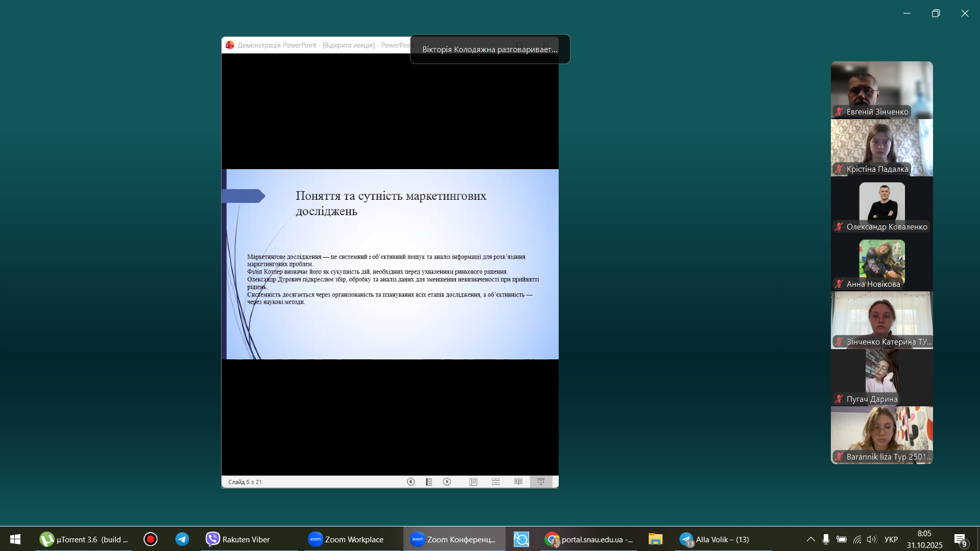Select Slide Show view icon
The height and width of the screenshot is (551, 980).
tap(541, 482)
